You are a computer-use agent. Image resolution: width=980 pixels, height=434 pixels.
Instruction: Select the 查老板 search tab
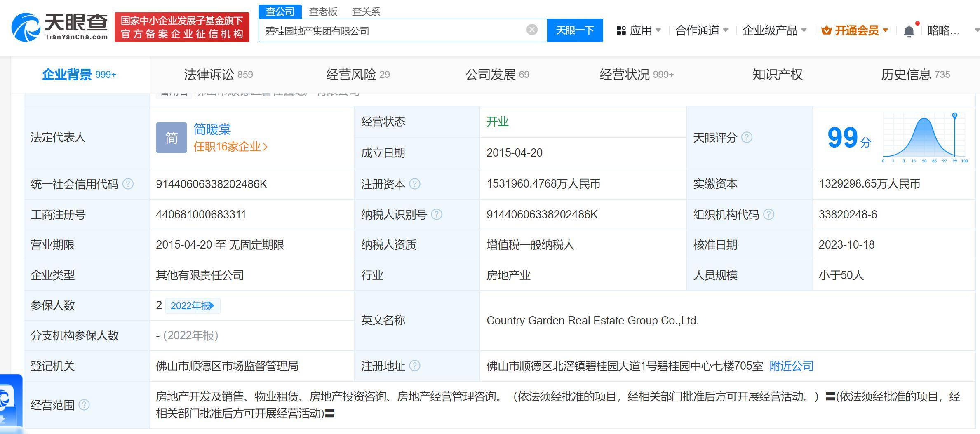[323, 12]
